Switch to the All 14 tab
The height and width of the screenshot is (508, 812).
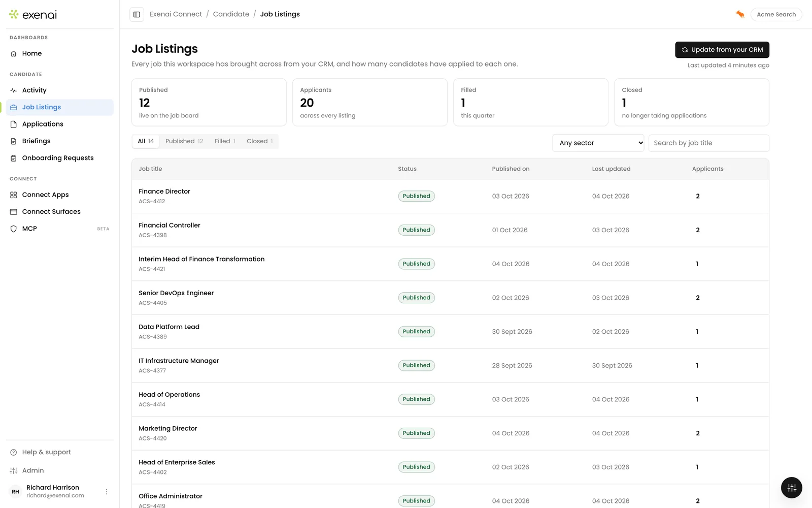pos(146,141)
